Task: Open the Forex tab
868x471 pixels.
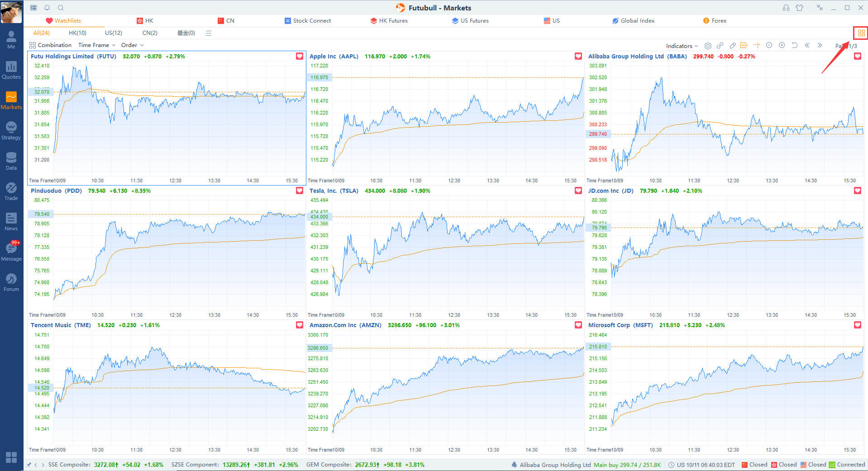Action: pyautogui.click(x=715, y=21)
